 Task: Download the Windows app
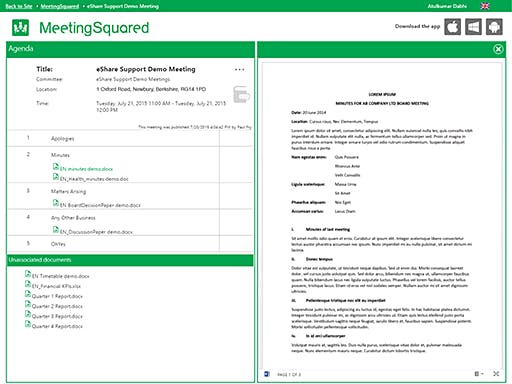(473, 27)
